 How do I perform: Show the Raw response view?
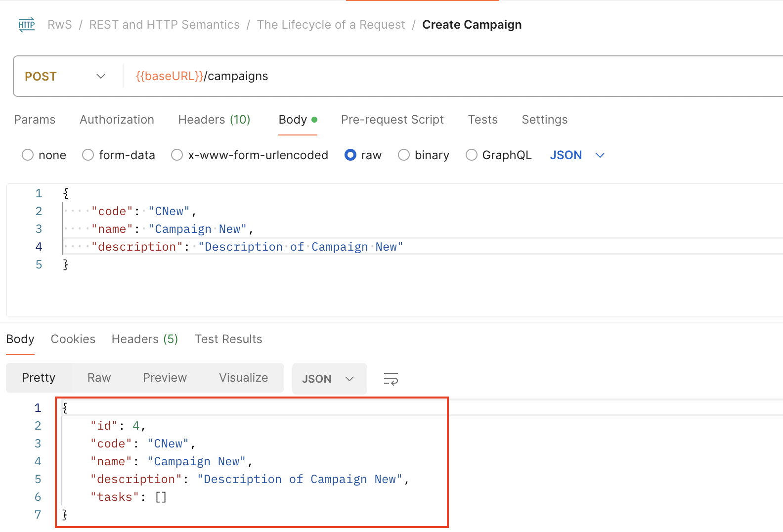(x=99, y=378)
